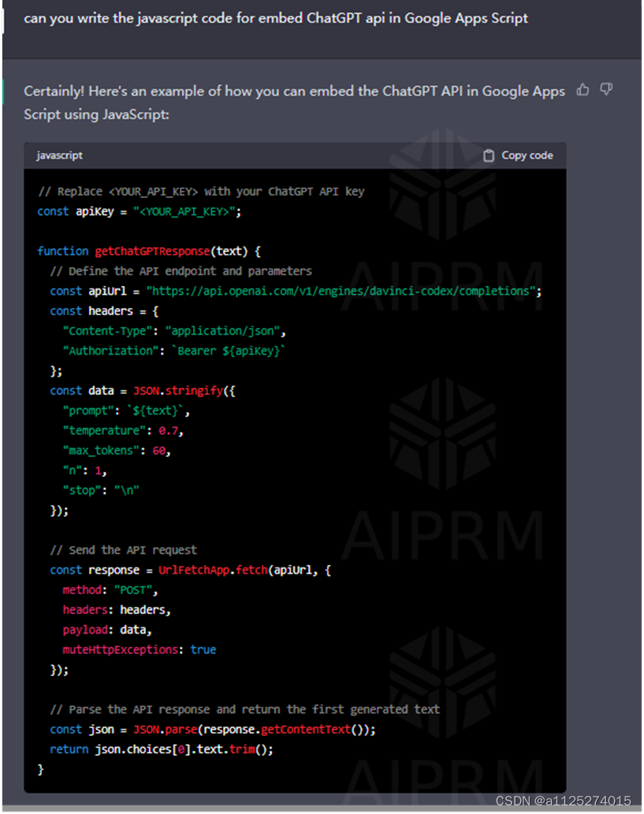Click the comment "Define the API endpoint and parameters"
This screenshot has height=814, width=644.
click(x=181, y=271)
